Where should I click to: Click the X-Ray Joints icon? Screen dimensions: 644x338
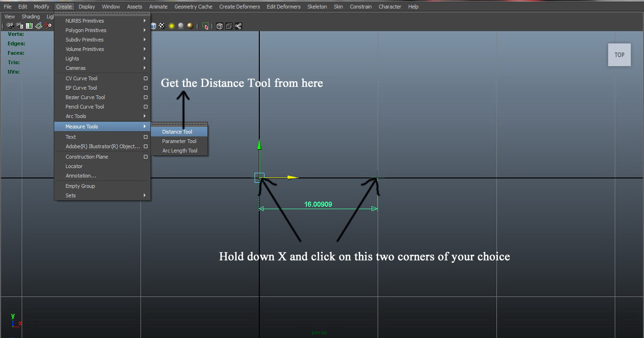[238, 26]
